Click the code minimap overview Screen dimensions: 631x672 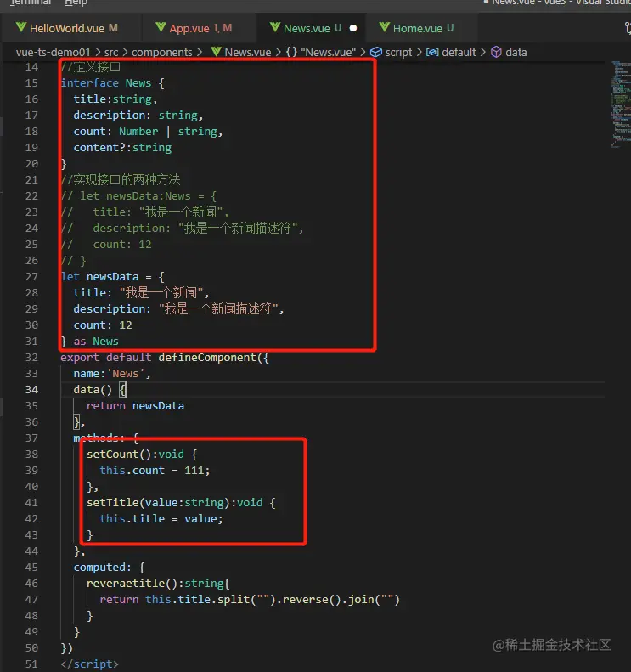(621, 104)
